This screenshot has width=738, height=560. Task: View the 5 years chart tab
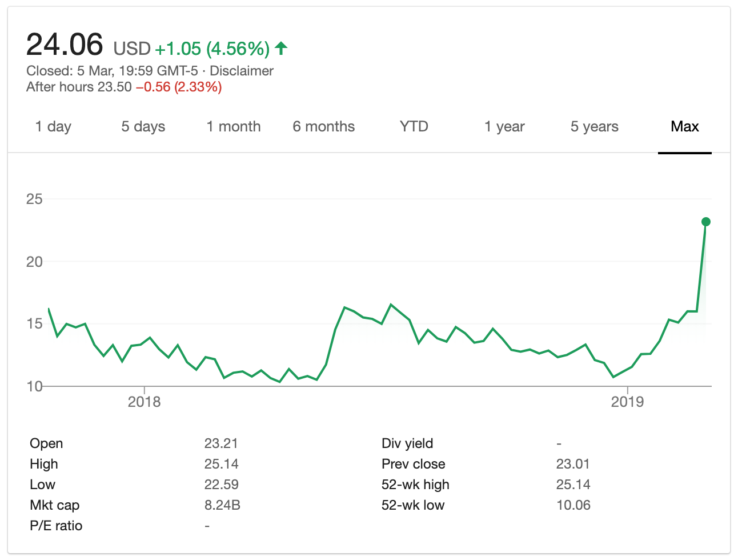[x=594, y=126]
